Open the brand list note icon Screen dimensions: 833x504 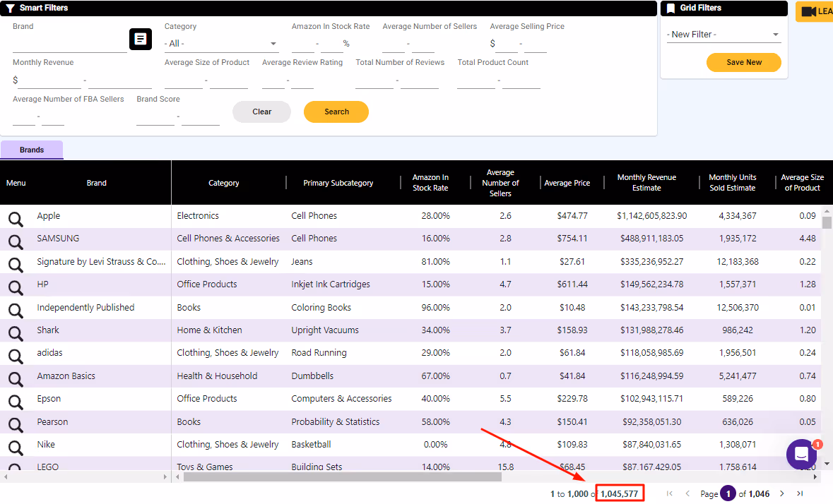pyautogui.click(x=141, y=39)
